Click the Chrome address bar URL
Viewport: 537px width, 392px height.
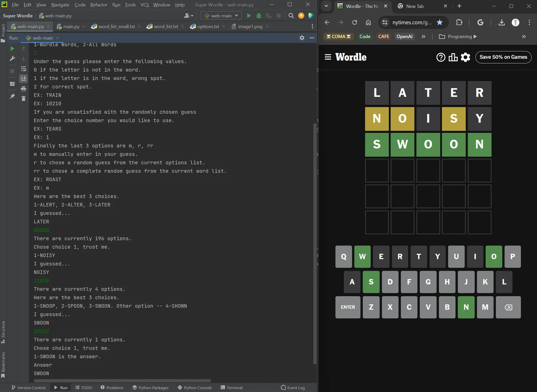(412, 22)
